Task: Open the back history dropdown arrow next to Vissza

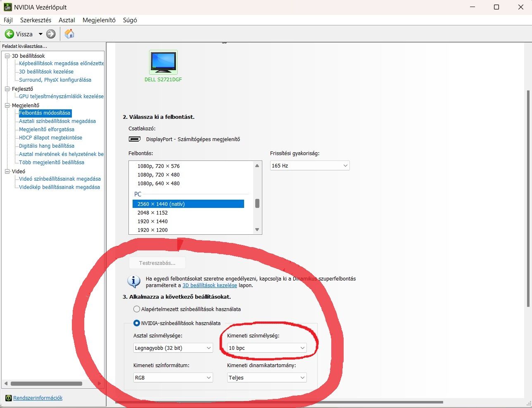Action: 40,34
